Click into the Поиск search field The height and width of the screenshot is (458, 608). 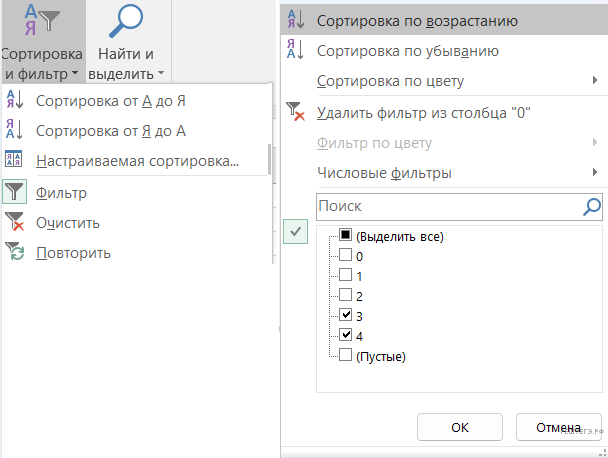(447, 206)
